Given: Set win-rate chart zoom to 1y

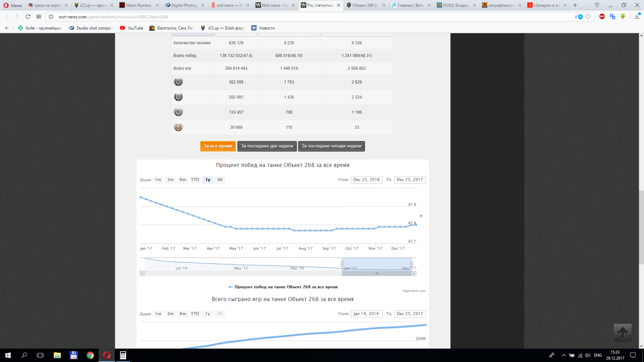Looking at the screenshot, I should pyautogui.click(x=208, y=180).
